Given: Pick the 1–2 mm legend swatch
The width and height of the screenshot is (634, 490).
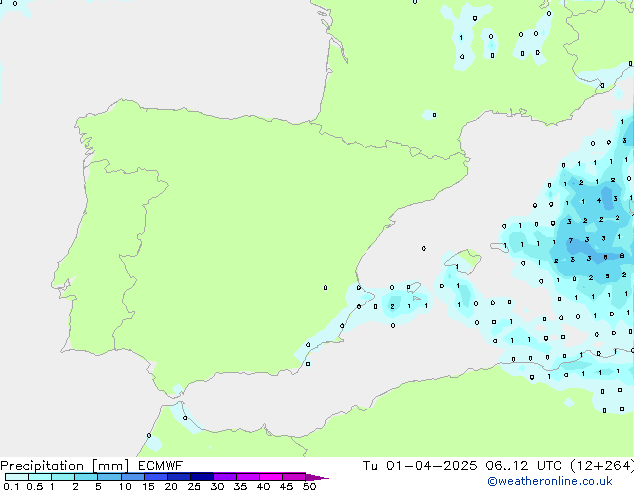Looking at the screenshot, I should pyautogui.click(x=63, y=477).
